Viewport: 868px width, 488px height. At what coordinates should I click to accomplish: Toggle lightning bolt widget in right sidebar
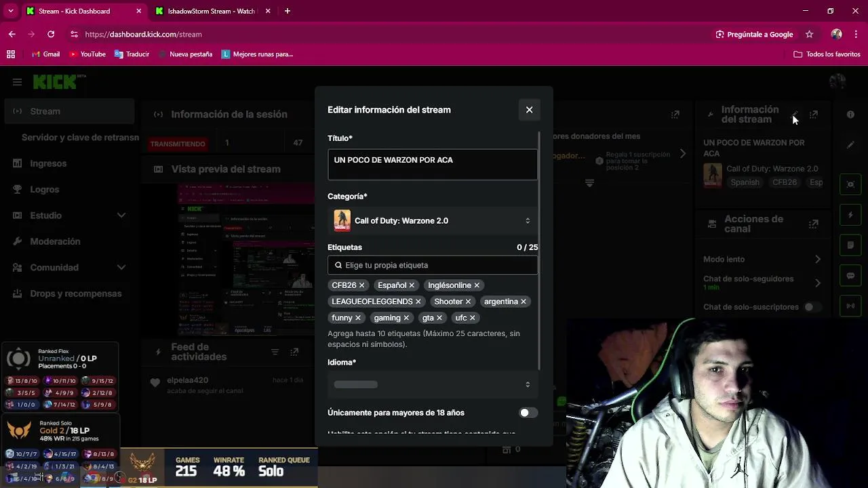pyautogui.click(x=850, y=215)
